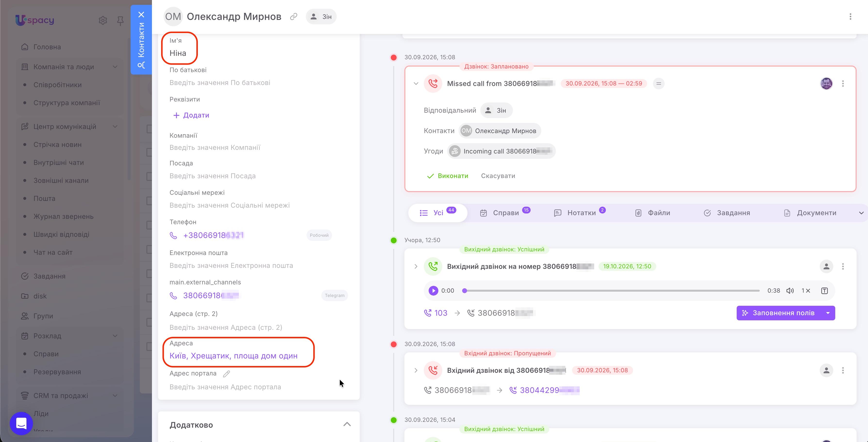
Task: Click the Заповнення полів button
Action: point(779,313)
